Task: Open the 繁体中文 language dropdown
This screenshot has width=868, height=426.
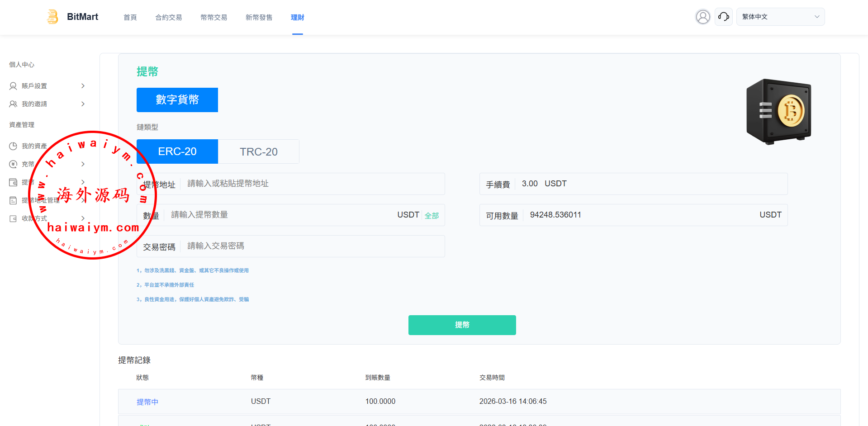Action: click(x=780, y=17)
